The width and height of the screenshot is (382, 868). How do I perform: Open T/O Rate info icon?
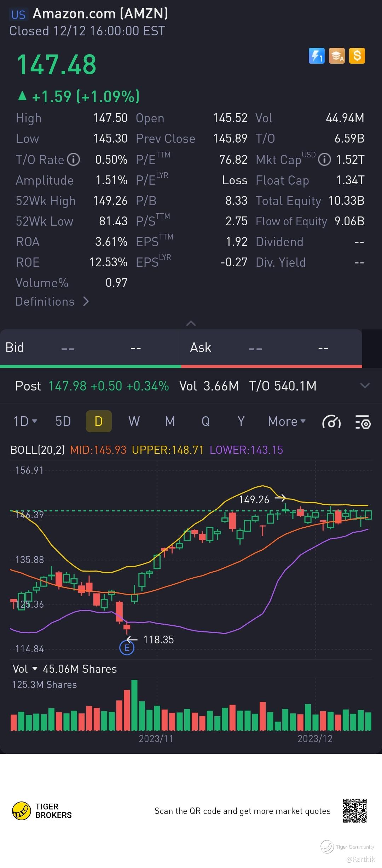click(74, 160)
